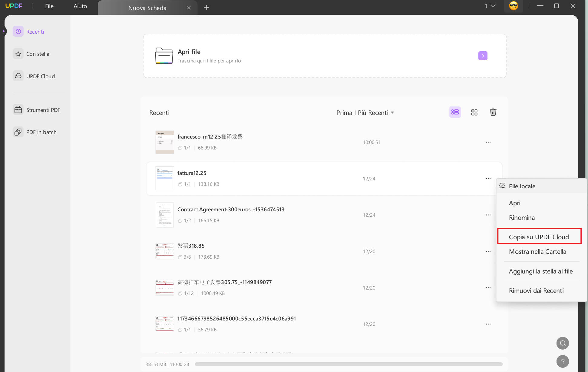Open thumbnail of Contract Agreement-300euros
Image resolution: width=588 pixels, height=372 pixels.
coord(165,215)
